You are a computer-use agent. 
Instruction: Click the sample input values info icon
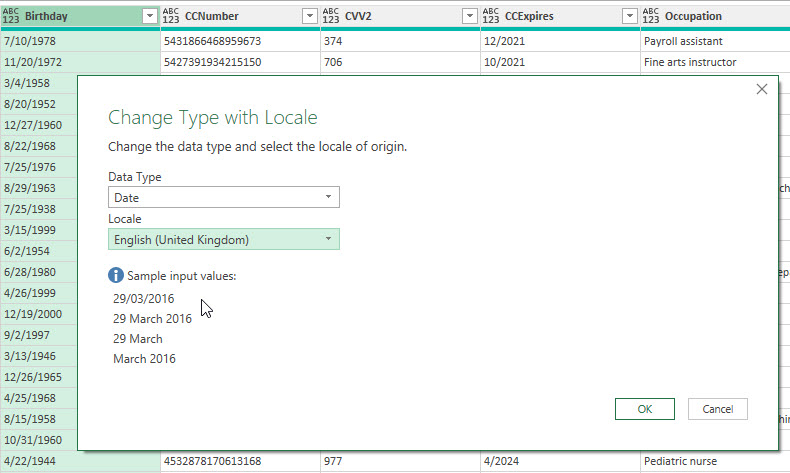[x=116, y=276]
